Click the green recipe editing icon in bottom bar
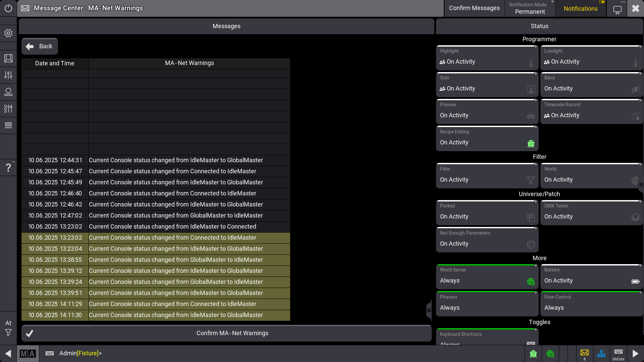644x362 pixels. point(533,353)
